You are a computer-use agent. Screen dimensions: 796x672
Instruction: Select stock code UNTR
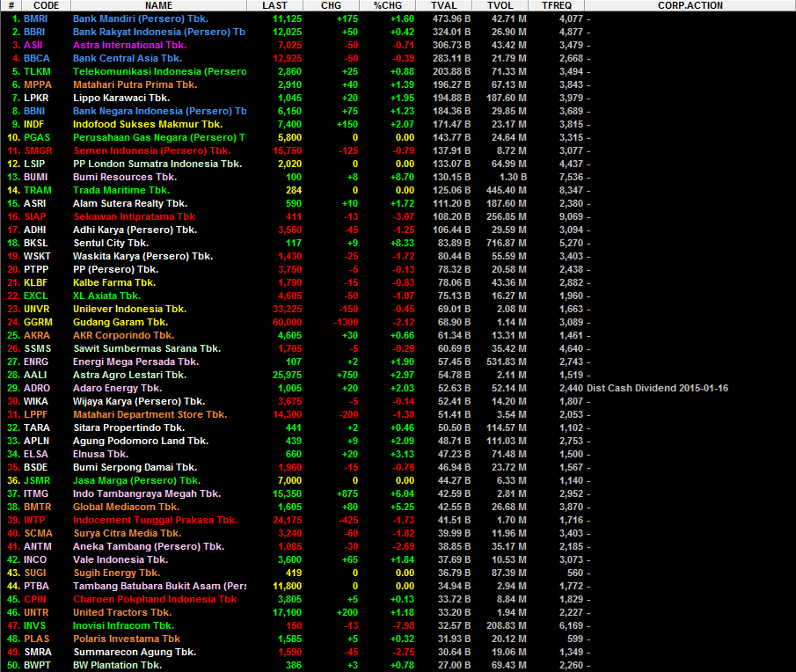point(36,612)
